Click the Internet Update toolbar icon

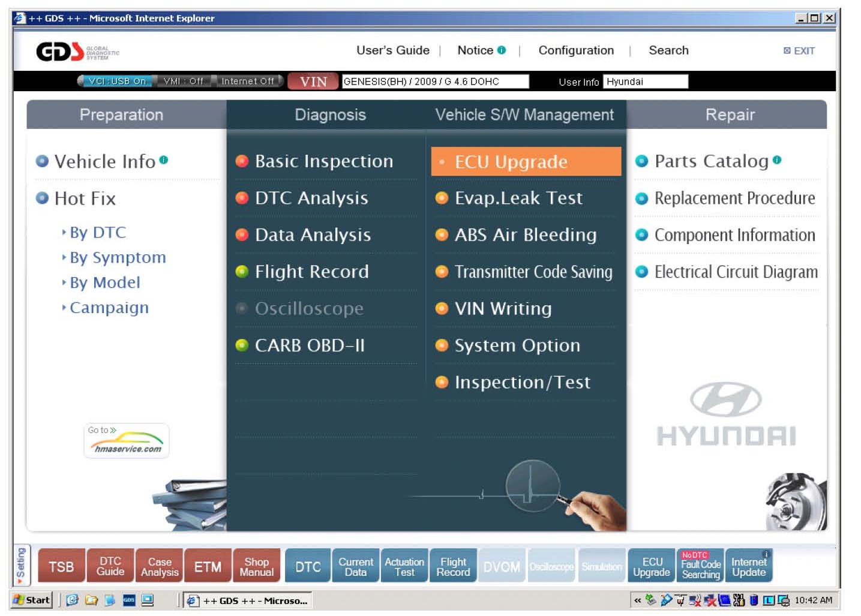pos(749,566)
